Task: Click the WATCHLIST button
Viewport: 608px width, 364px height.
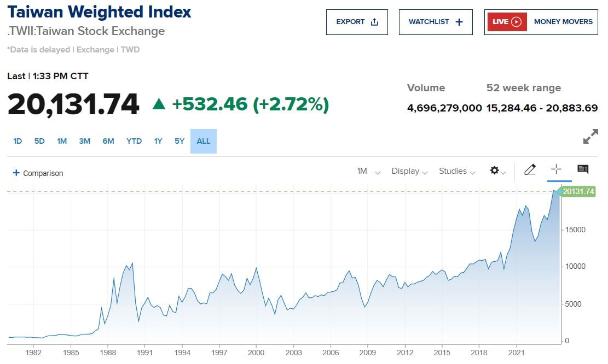Action: (x=436, y=22)
